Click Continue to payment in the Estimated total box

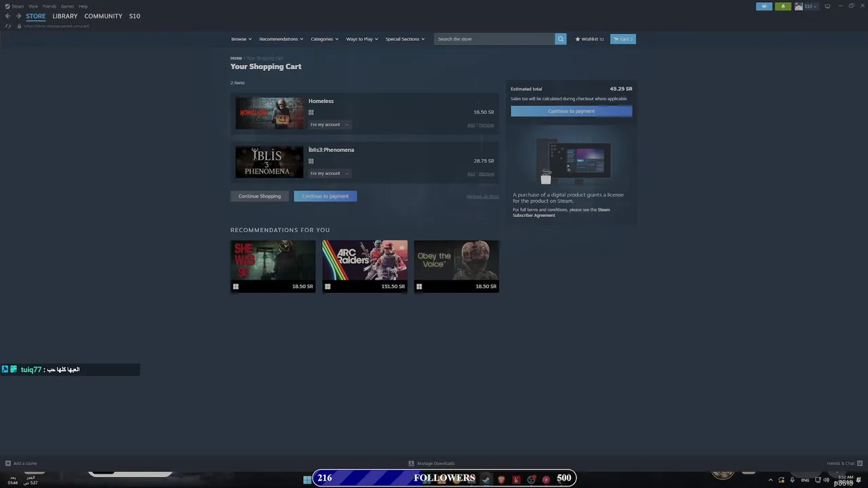click(571, 111)
